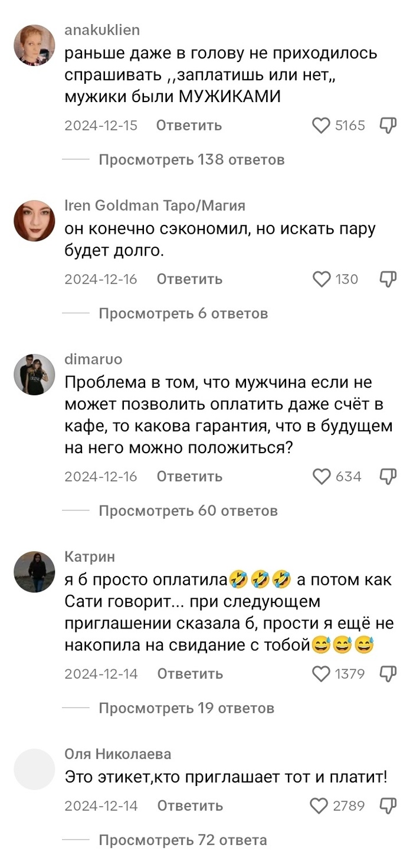
Task: Like Оля Николаева's comment
Action: tap(319, 805)
